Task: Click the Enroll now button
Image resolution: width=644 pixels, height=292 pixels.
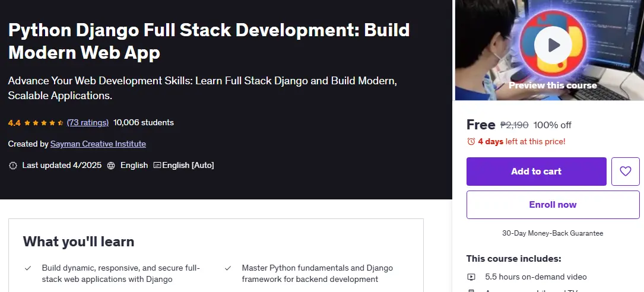Action: click(553, 205)
